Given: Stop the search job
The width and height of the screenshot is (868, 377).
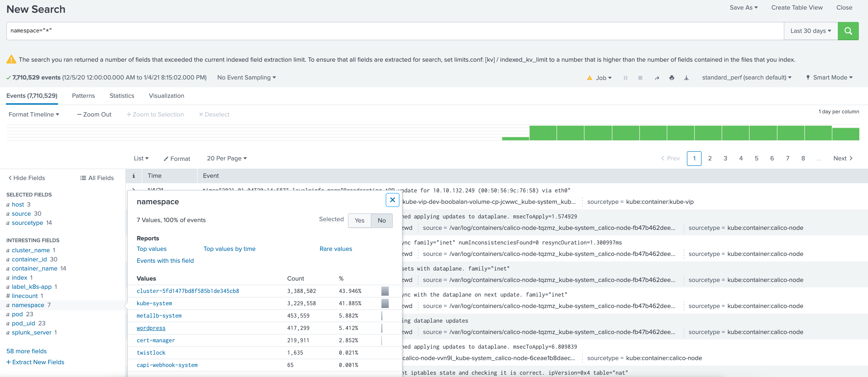Looking at the screenshot, I should point(640,77).
